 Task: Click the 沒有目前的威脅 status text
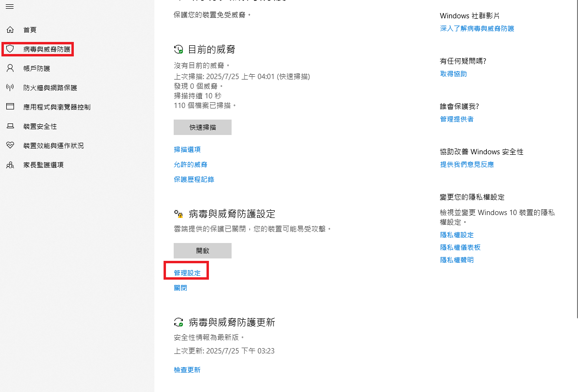click(202, 66)
